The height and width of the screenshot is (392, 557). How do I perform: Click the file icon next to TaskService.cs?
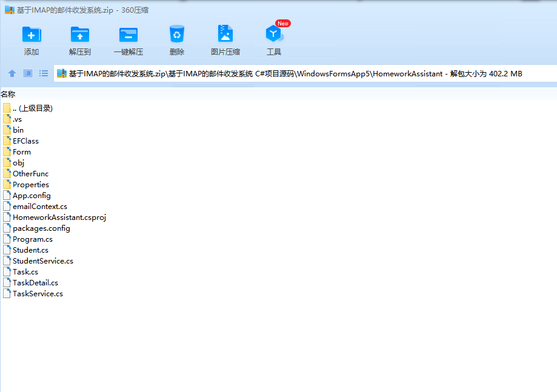(7, 294)
